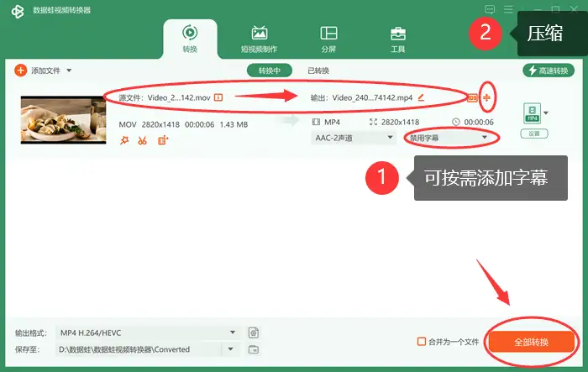Click the compress video icon
This screenshot has width=588, height=372.
[x=486, y=97]
